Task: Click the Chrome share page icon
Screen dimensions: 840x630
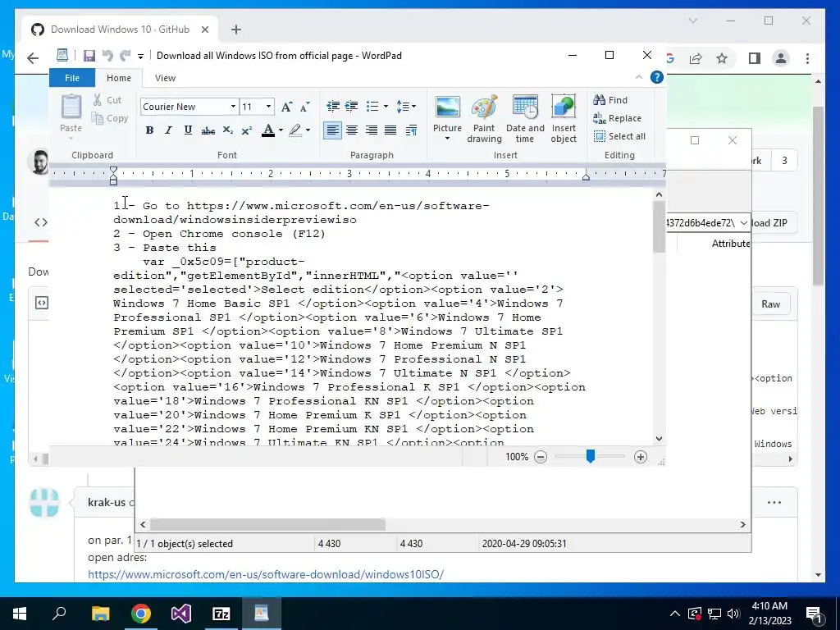Action: click(x=696, y=58)
